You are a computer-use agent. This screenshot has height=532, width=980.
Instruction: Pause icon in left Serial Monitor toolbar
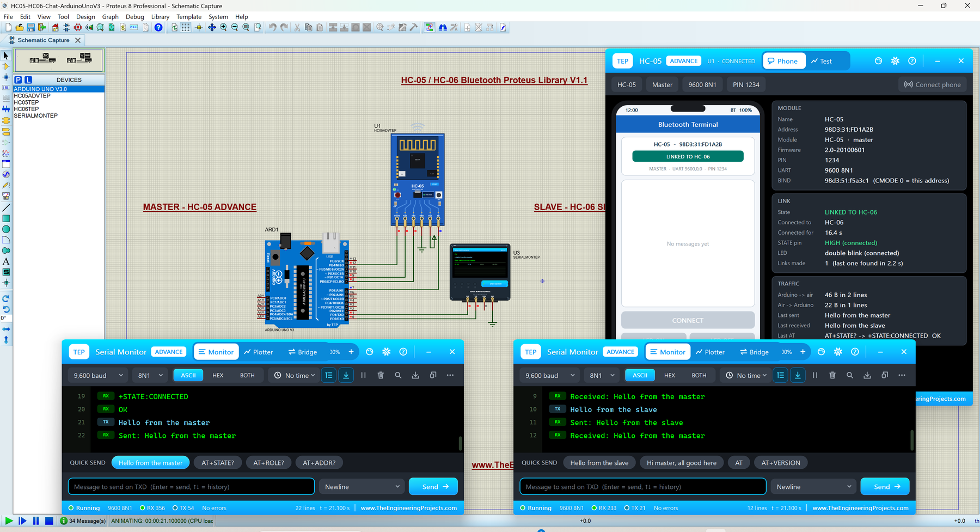[x=363, y=375]
